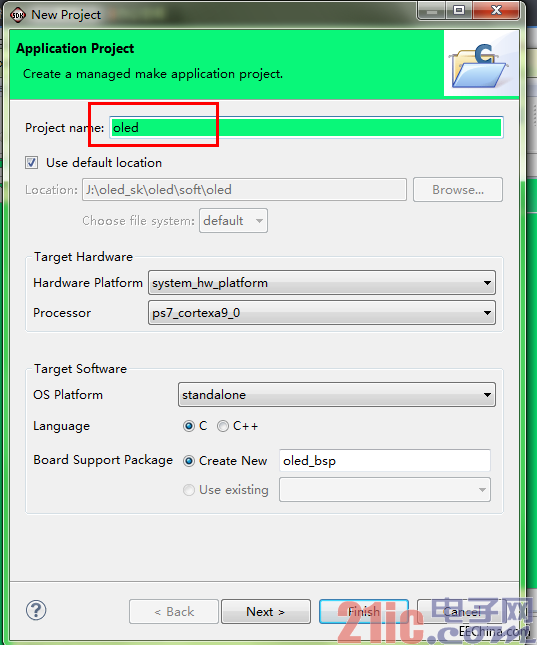Screen dimensions: 537x645
Task: Open Choose file system default dropdown
Action: (x=233, y=220)
